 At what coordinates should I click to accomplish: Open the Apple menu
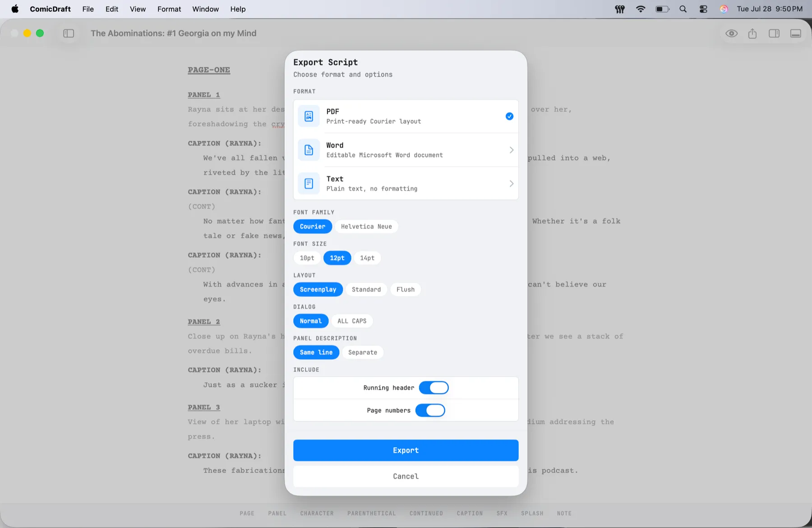point(15,9)
